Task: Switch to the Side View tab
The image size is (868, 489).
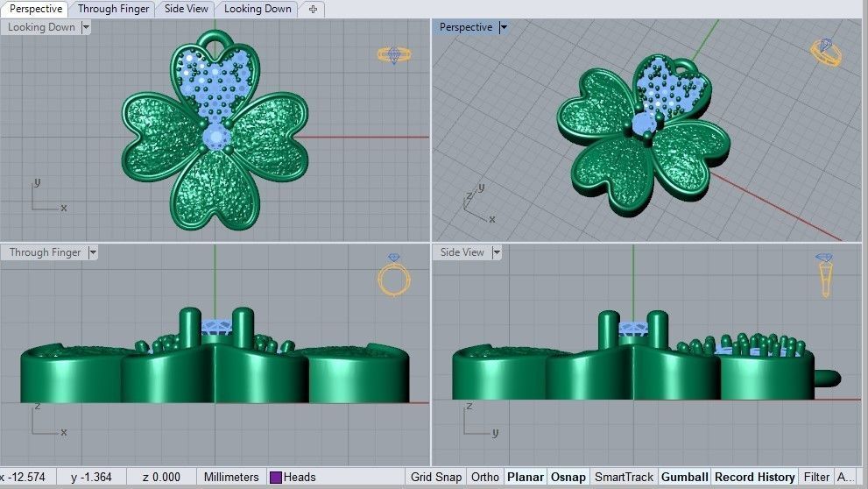Action: click(186, 9)
